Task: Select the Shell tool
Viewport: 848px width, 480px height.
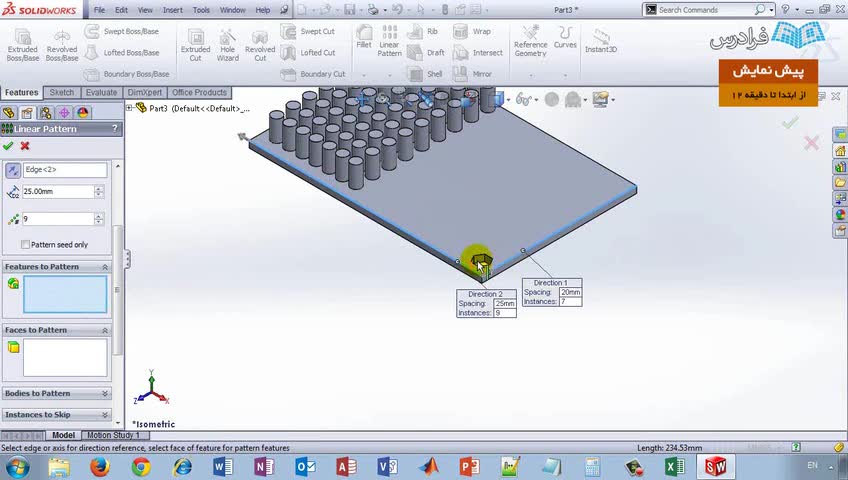Action: coord(425,74)
